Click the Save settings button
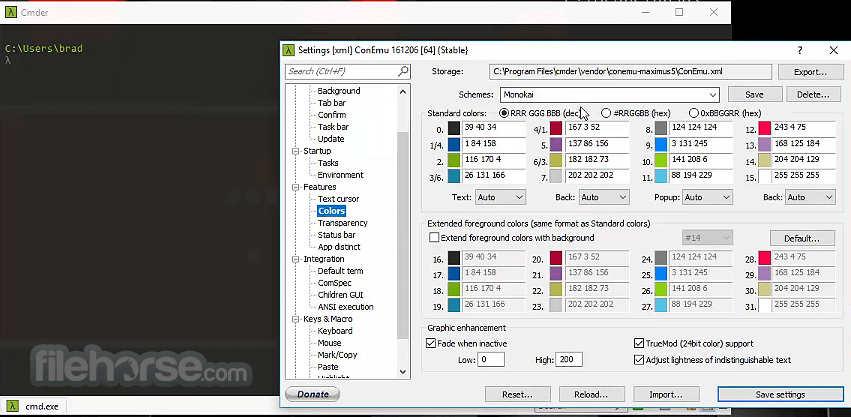Screen dimensions: 851x417 coord(780,395)
